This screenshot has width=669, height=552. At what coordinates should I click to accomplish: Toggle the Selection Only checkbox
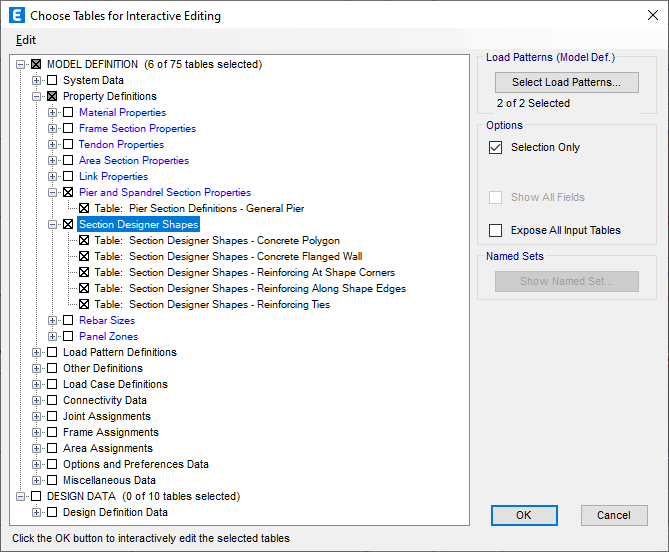click(x=495, y=147)
